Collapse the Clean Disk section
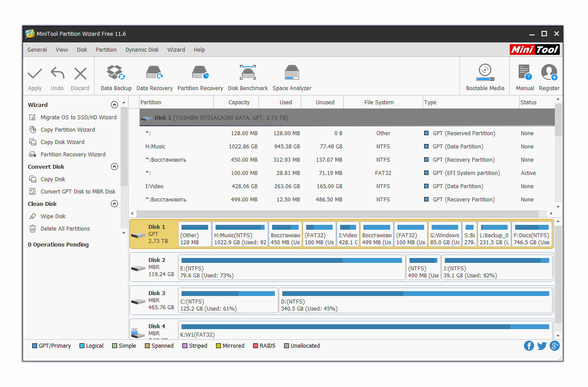The width and height of the screenshot is (588, 387). coord(114,204)
